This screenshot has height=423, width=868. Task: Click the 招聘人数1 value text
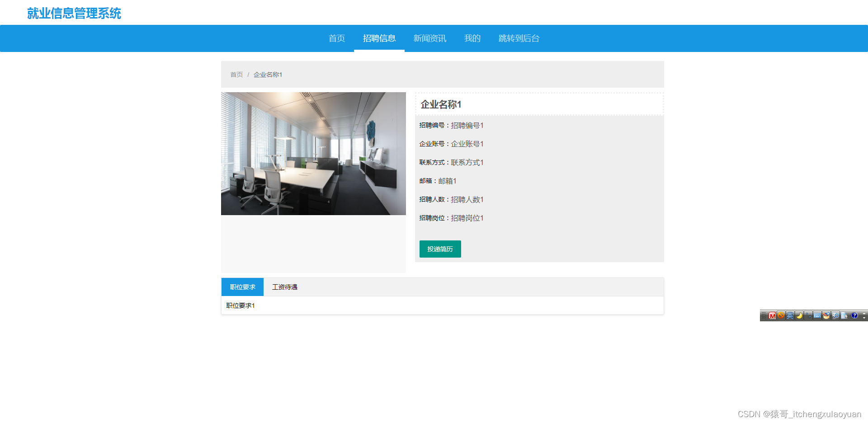[467, 199]
